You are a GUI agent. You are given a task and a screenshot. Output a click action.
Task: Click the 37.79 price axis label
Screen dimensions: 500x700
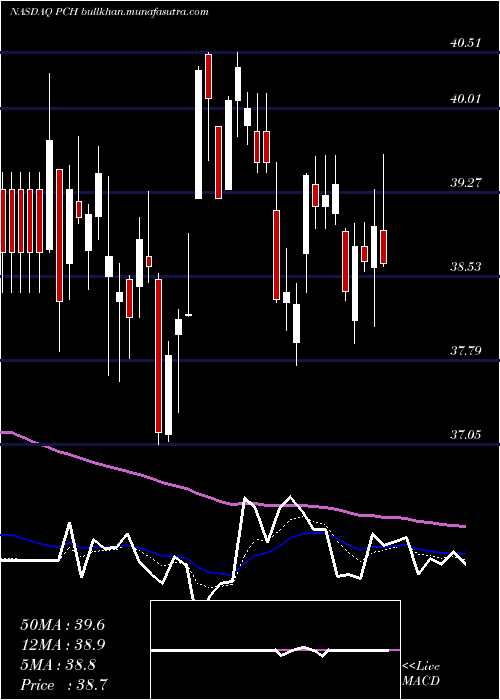466,350
